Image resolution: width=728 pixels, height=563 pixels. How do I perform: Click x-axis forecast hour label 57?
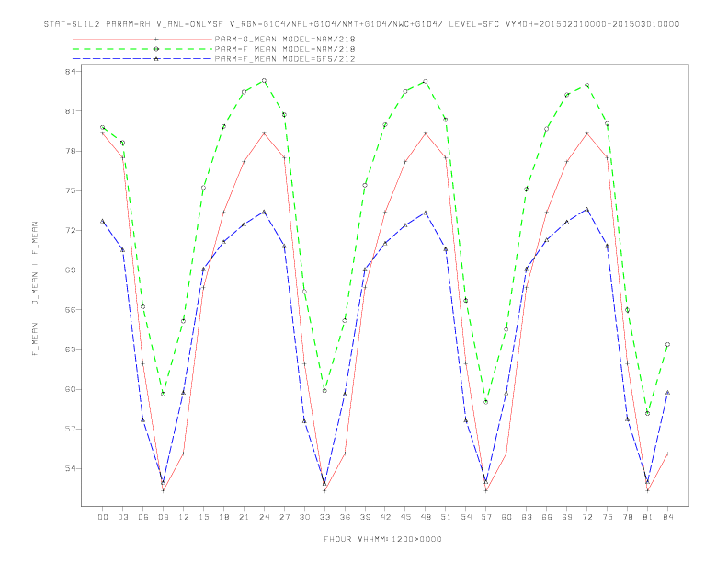coord(486,517)
